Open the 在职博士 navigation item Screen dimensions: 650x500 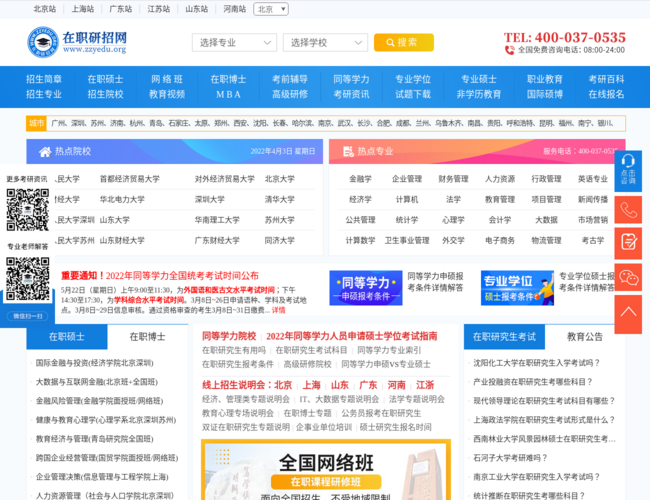228,79
